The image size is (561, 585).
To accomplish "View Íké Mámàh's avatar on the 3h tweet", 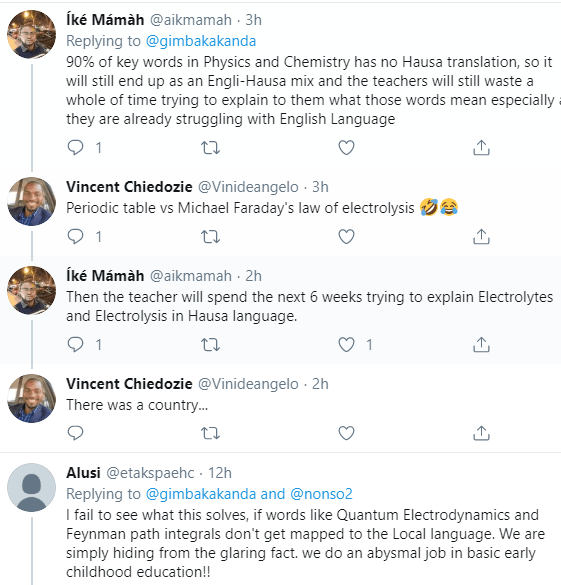I will [32, 34].
